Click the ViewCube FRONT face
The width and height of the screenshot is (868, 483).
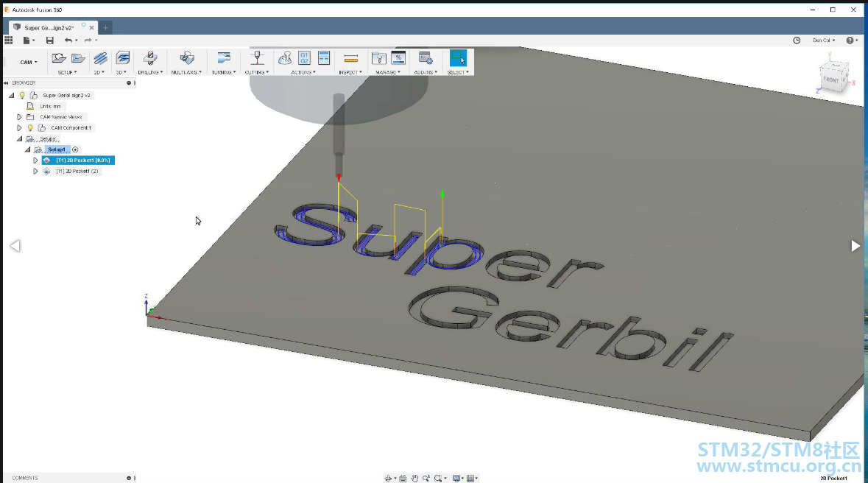click(x=831, y=80)
